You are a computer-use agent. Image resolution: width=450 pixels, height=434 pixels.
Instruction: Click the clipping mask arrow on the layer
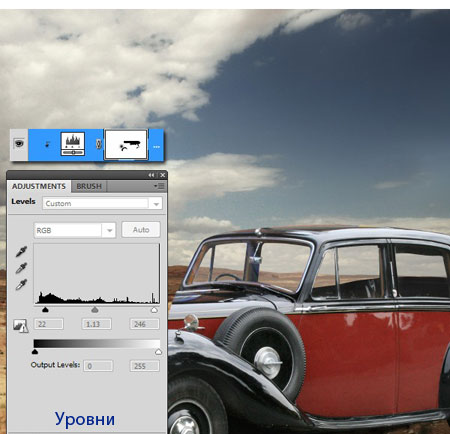47,144
